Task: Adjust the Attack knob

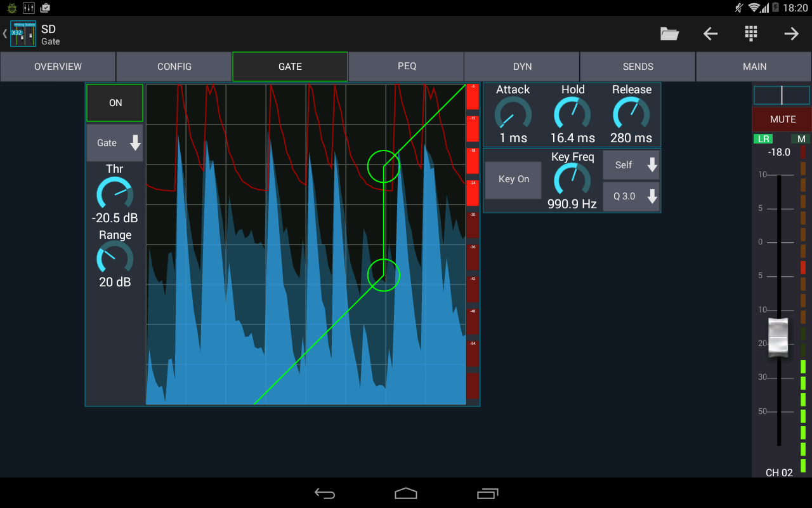Action: 513,114
